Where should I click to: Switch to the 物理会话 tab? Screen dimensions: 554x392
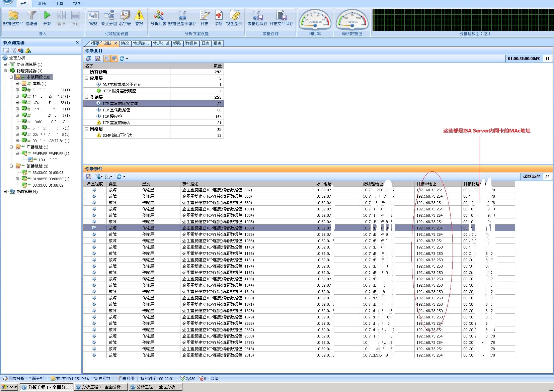161,43
